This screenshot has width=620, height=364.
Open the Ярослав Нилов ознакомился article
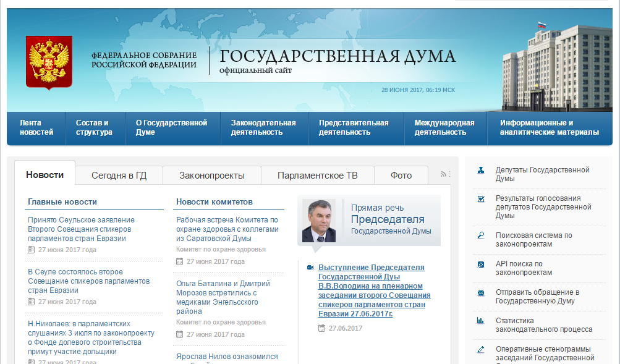[x=227, y=357]
